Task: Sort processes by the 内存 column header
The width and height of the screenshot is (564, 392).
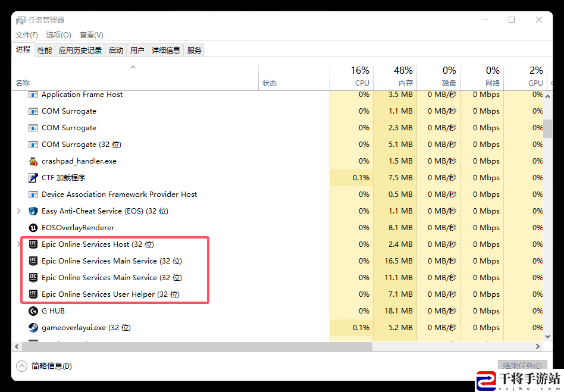Action: (395, 76)
